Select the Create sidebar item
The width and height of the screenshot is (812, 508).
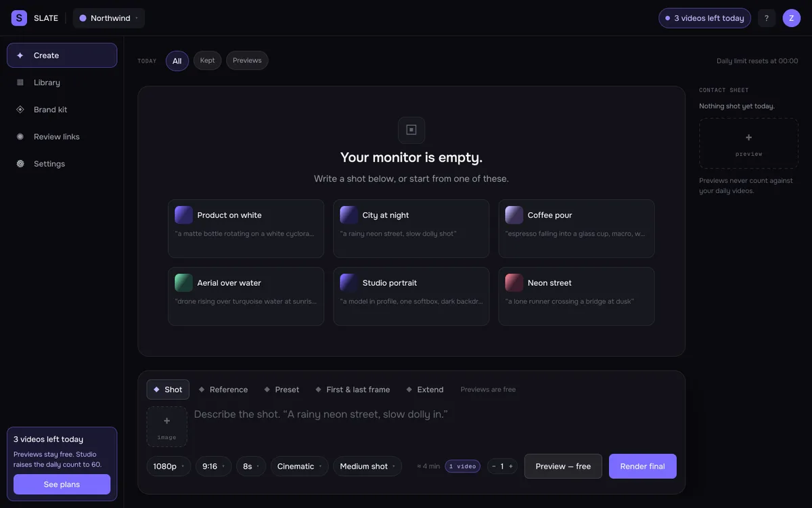pyautogui.click(x=62, y=56)
